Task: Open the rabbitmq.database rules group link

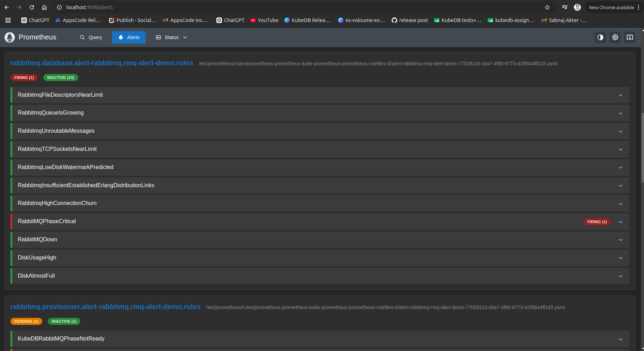Action: coord(102,63)
